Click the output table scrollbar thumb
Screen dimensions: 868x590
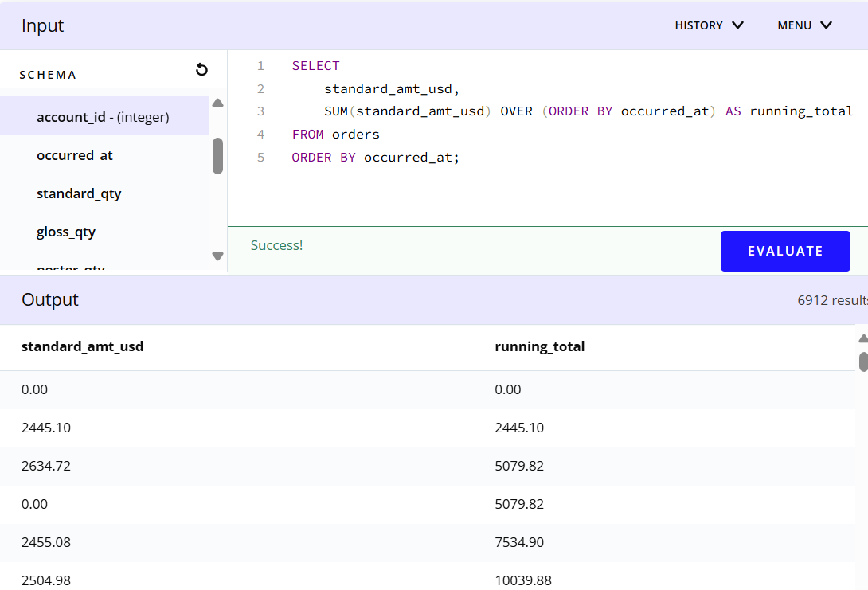[863, 361]
